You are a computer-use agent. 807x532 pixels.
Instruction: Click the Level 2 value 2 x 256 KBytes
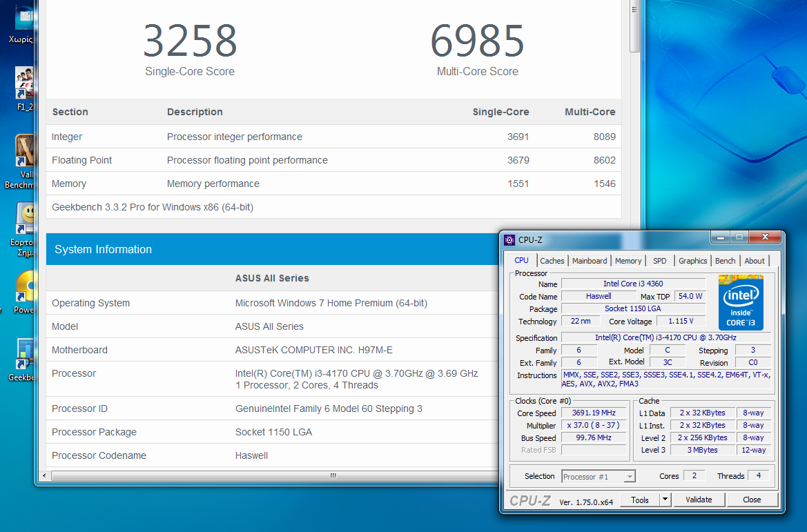click(702, 437)
